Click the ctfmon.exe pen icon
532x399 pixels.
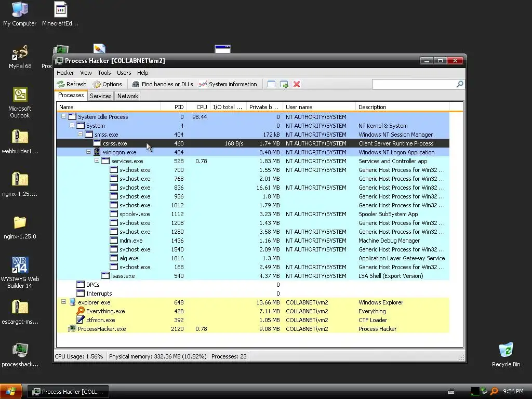[81, 320]
